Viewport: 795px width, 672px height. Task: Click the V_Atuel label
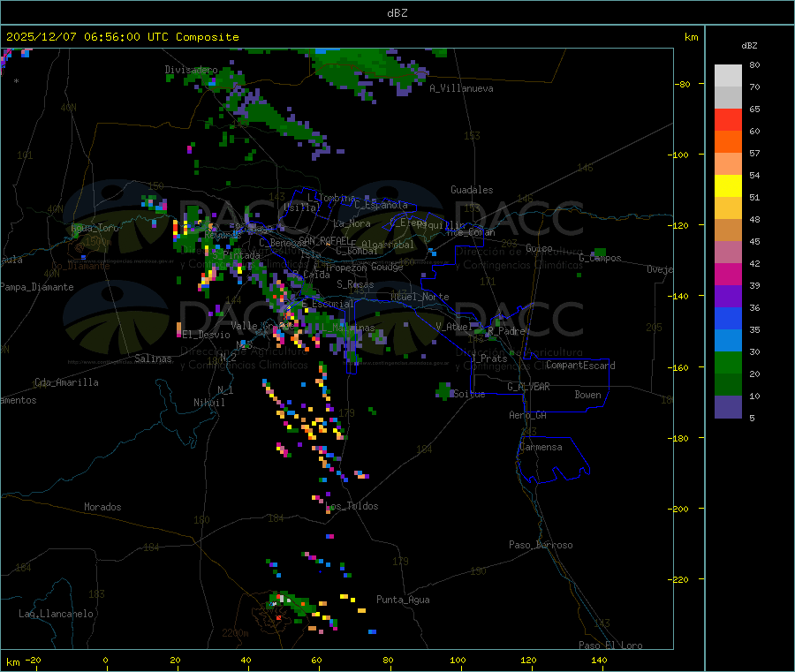point(454,328)
